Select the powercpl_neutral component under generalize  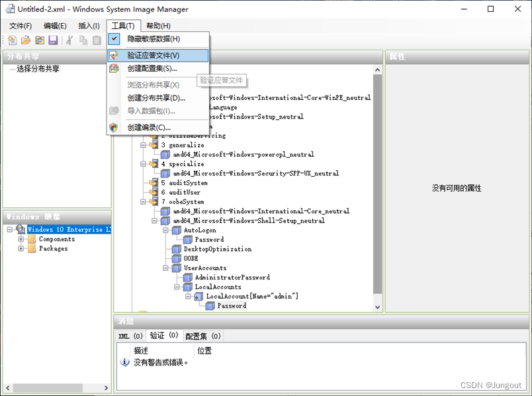(244, 154)
